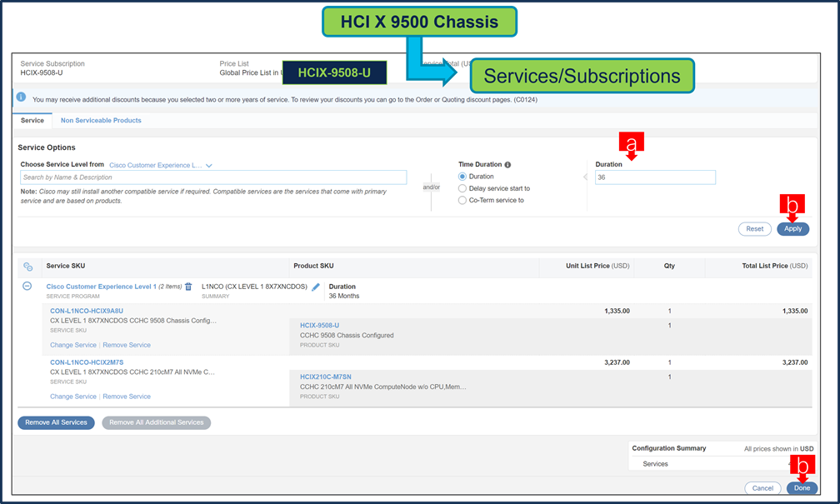Click the Duration input field showing 36
Viewport: 840px width, 504px height.
(x=655, y=177)
